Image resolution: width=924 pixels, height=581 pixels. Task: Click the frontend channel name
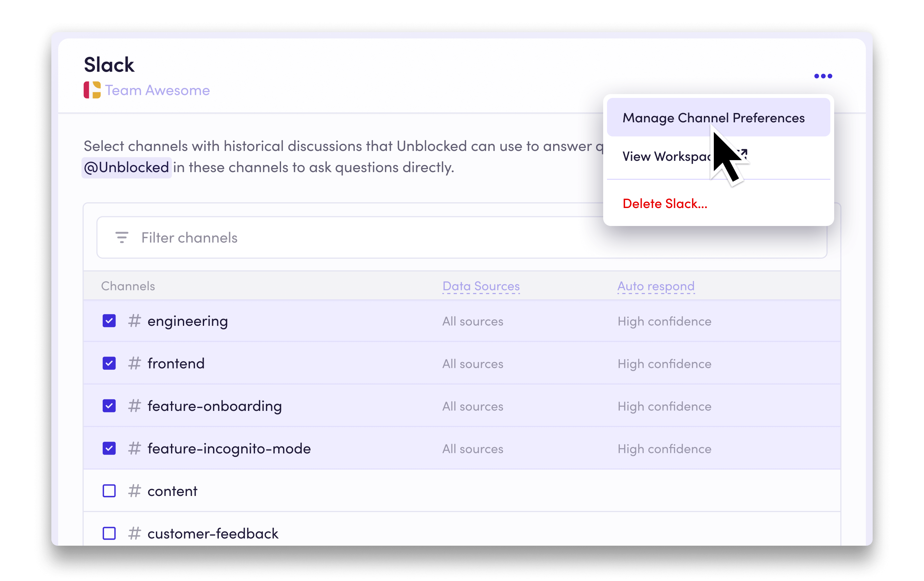point(176,363)
